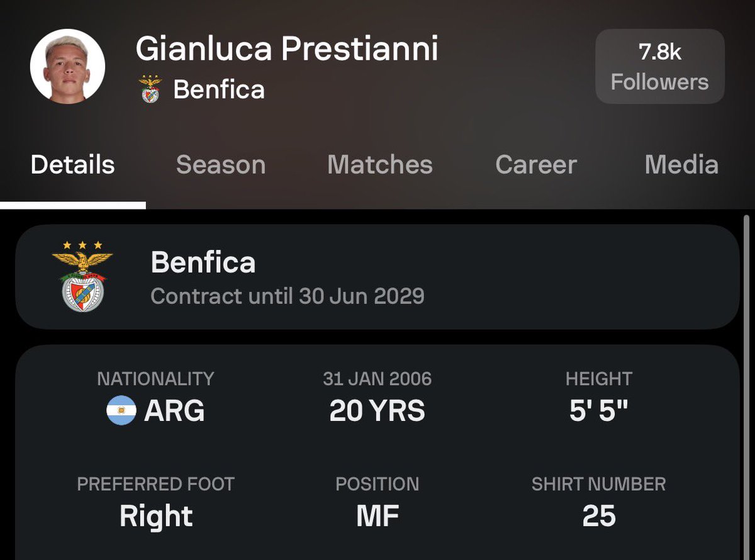The height and width of the screenshot is (560, 755).
Task: Click the Benfica link under the player name
Action: [x=218, y=89]
